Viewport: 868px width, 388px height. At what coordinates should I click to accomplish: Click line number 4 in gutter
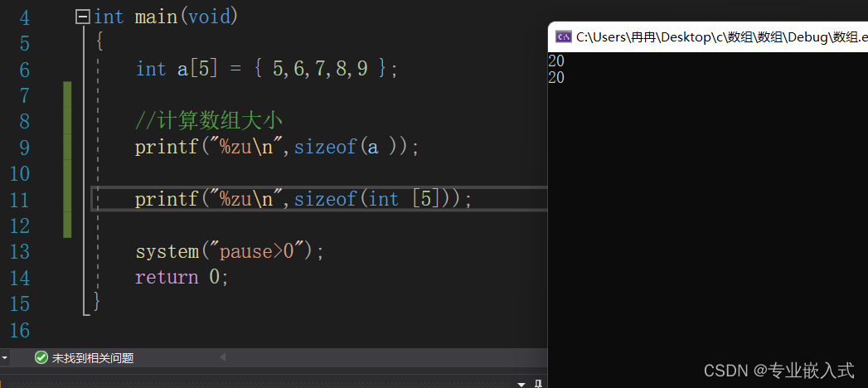(x=24, y=17)
